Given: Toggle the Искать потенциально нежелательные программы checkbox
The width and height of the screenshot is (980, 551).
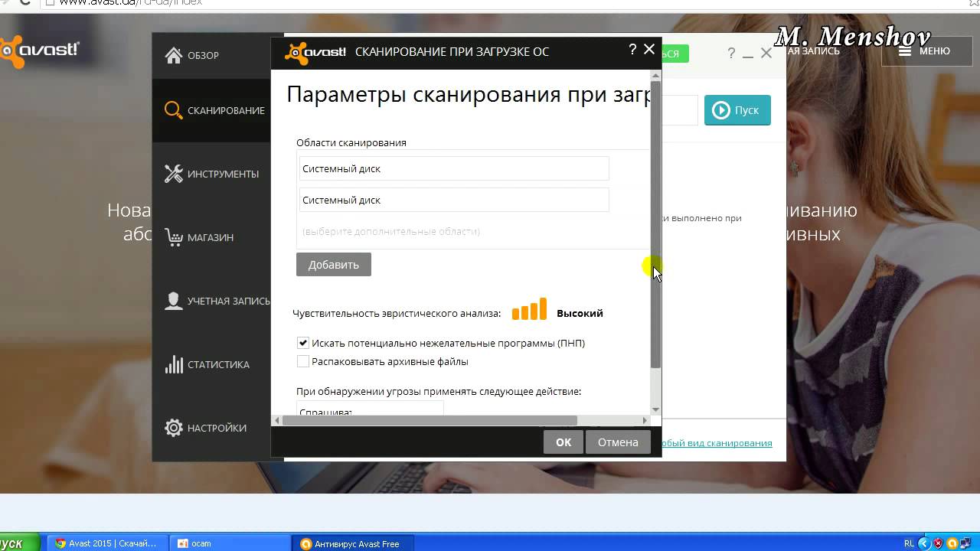Looking at the screenshot, I should pos(303,343).
